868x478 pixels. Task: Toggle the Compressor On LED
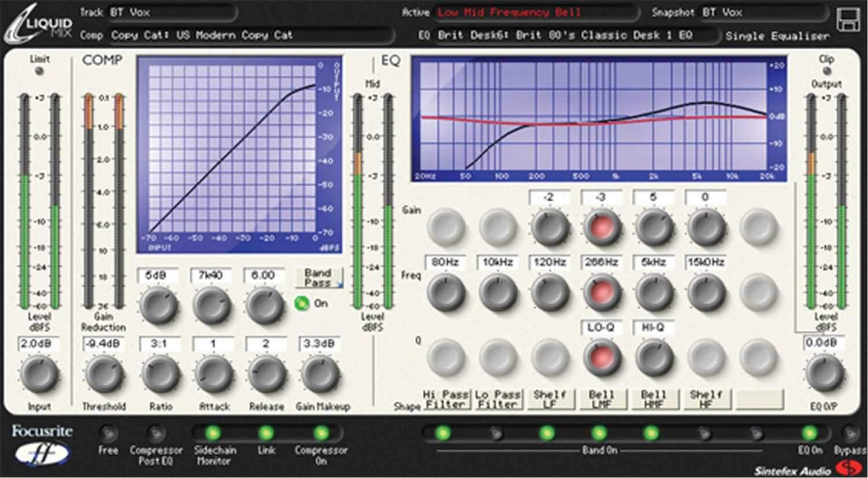coord(321,432)
